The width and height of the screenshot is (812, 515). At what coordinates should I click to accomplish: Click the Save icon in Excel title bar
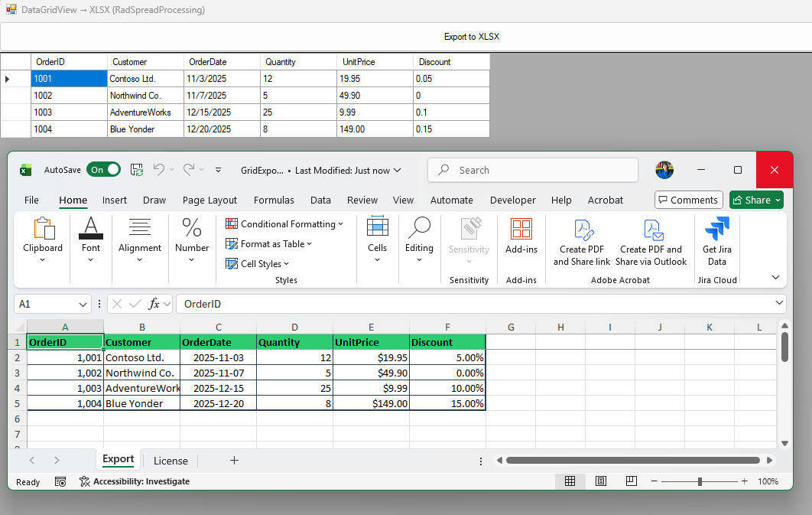(137, 170)
